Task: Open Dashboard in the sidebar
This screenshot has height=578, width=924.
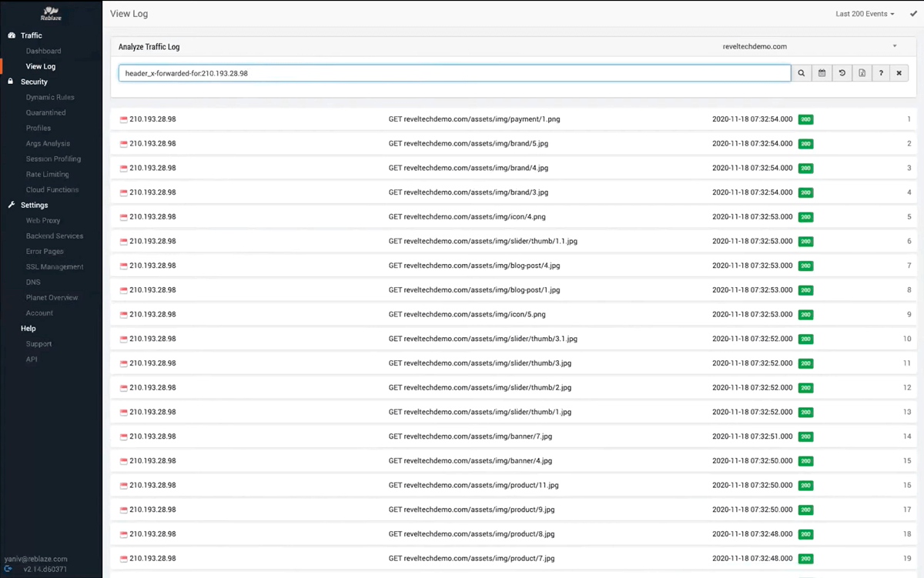Action: coord(43,51)
